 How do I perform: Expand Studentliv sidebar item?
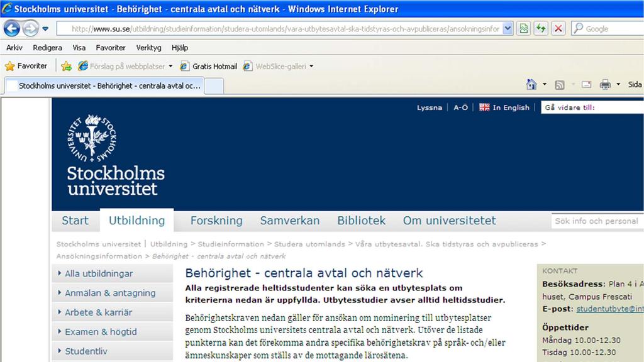pyautogui.click(x=112, y=351)
